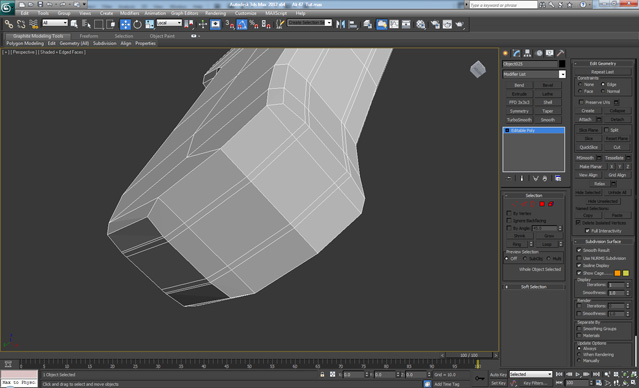Screen dimensions: 639x388
Task: Collapse the Edit Geometry rollout
Action: [x=603, y=64]
